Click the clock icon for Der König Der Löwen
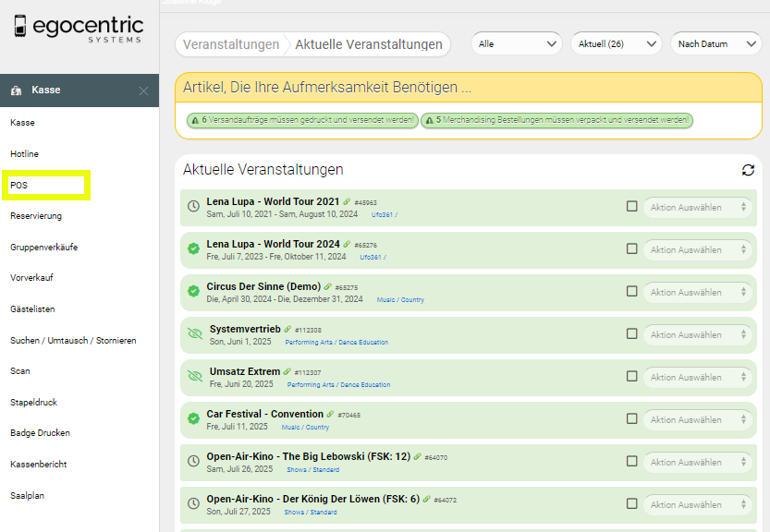The width and height of the screenshot is (770, 532). 193,503
